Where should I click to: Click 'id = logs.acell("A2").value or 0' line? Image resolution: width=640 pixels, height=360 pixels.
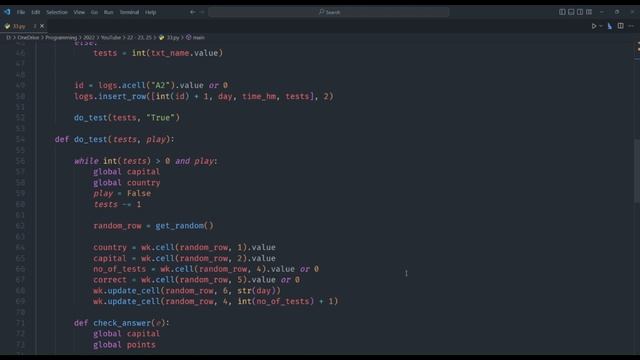click(151, 85)
